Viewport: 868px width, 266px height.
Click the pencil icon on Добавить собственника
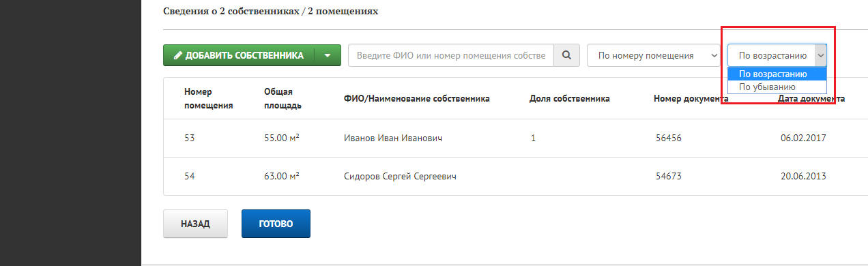177,56
